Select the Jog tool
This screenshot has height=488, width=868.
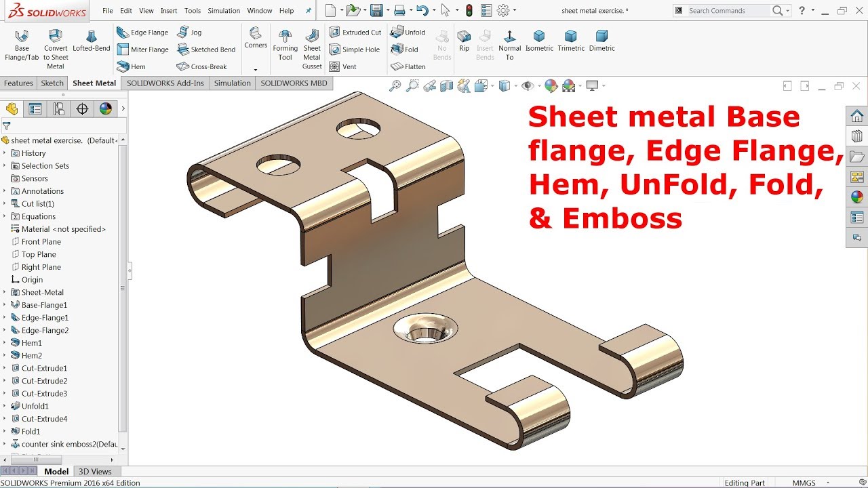189,33
